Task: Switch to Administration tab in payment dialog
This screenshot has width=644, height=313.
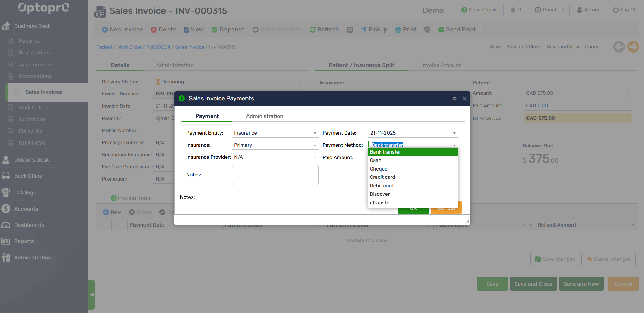Action: 264,116
